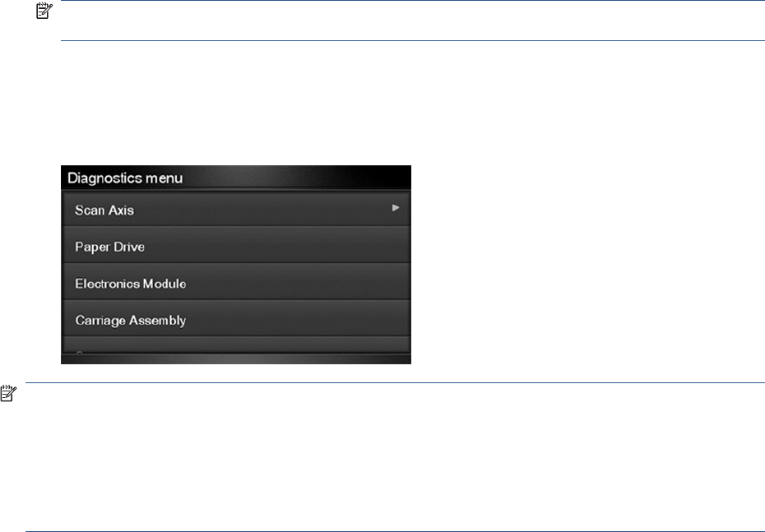Click the word Drive in the second row

tap(129, 247)
